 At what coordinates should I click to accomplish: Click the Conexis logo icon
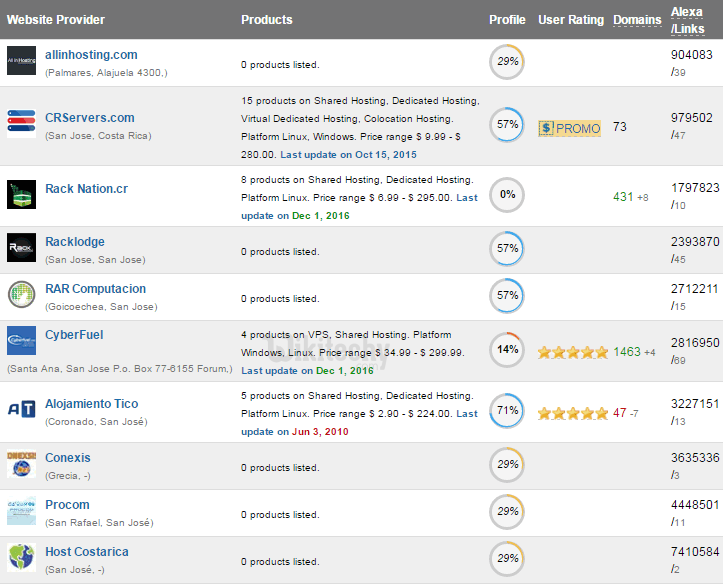coord(21,464)
